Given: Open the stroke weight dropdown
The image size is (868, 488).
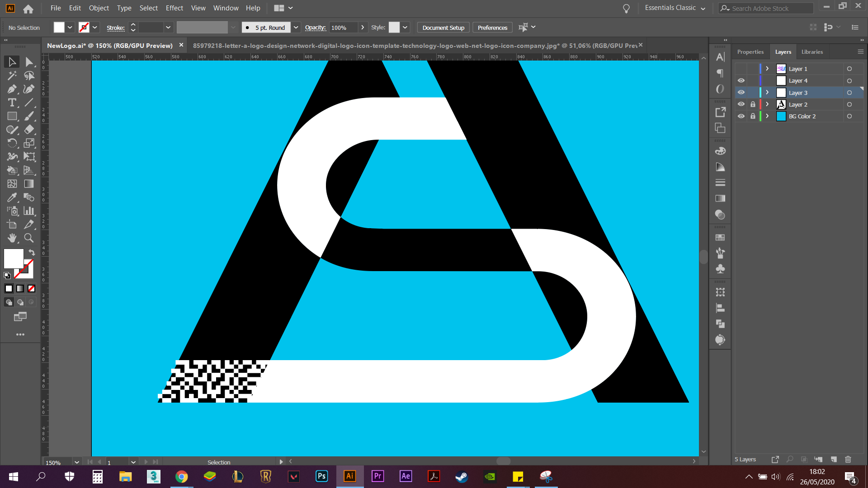Looking at the screenshot, I should tap(168, 28).
